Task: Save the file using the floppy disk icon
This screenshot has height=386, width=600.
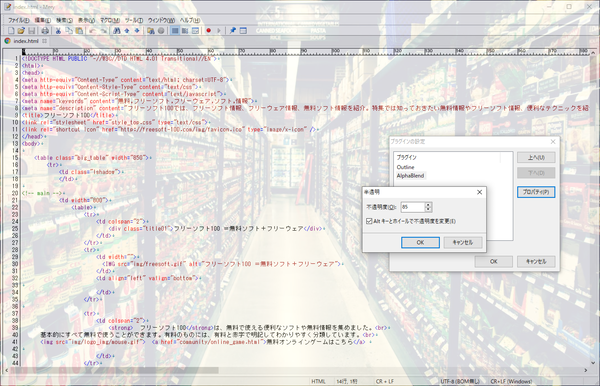Action: pyautogui.click(x=32, y=31)
